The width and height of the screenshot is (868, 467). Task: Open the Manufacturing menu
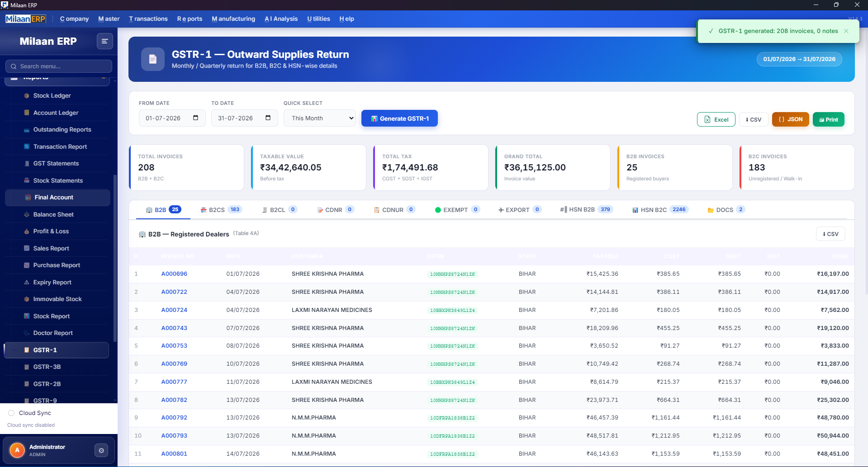point(233,19)
